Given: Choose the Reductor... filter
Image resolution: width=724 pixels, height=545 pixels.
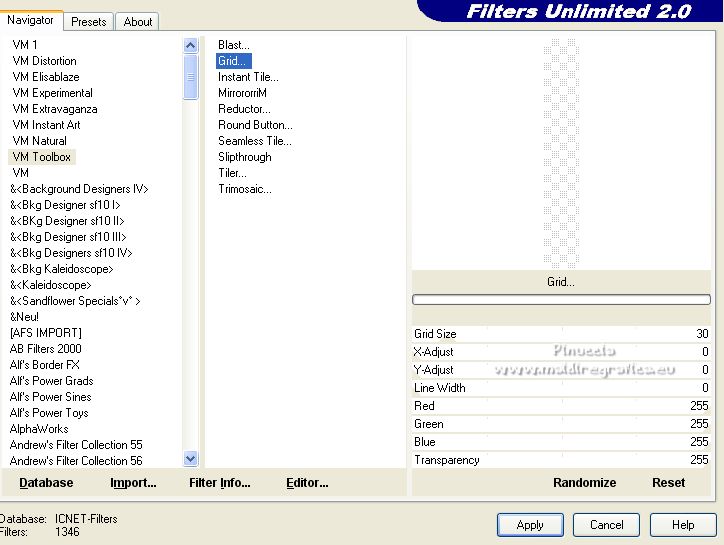Looking at the screenshot, I should coord(244,109).
